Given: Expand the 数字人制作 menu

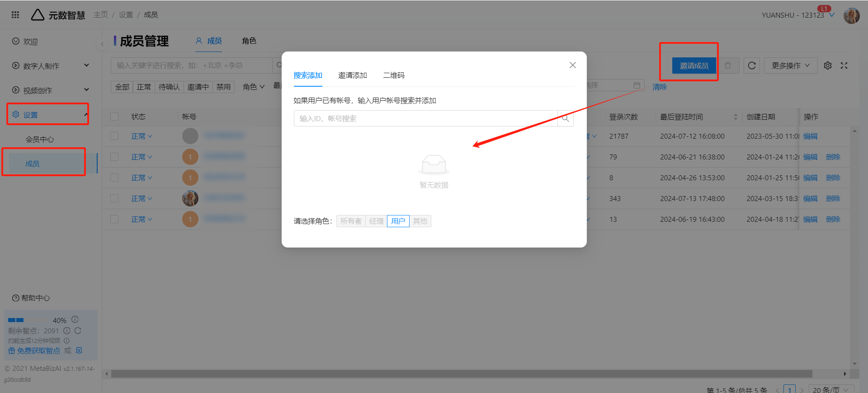Looking at the screenshot, I should (51, 65).
